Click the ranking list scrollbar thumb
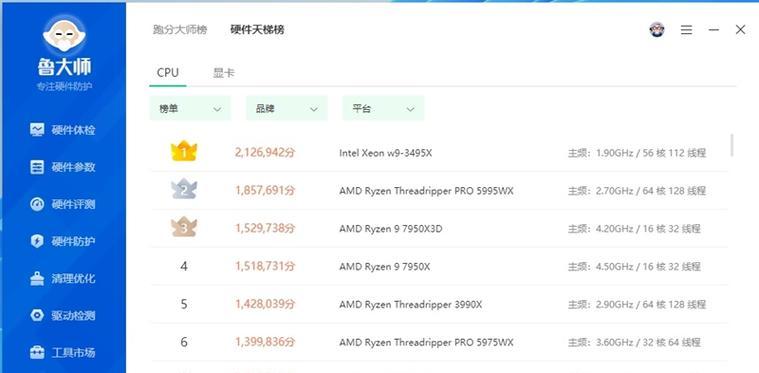The height and width of the screenshot is (373, 759). pyautogui.click(x=732, y=145)
